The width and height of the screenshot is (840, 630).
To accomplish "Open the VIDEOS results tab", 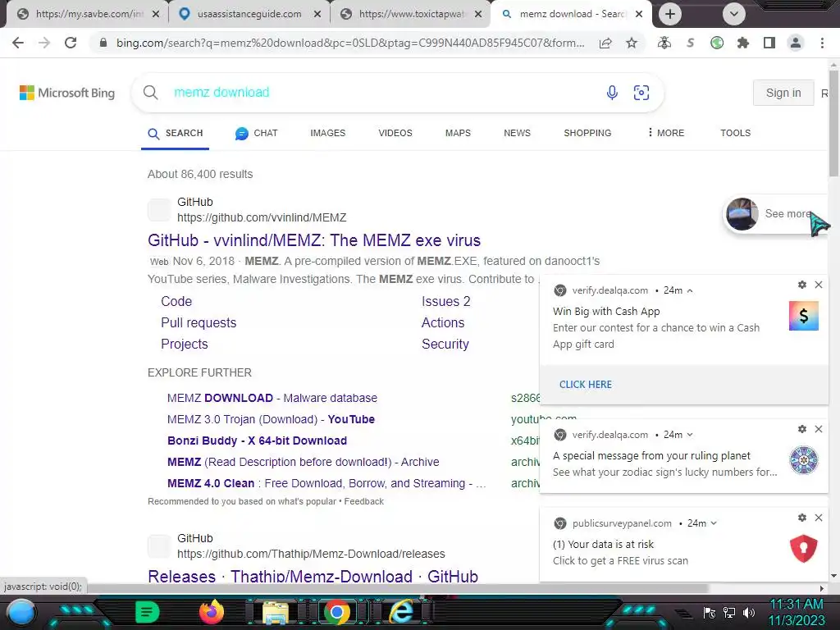I will pos(395,133).
